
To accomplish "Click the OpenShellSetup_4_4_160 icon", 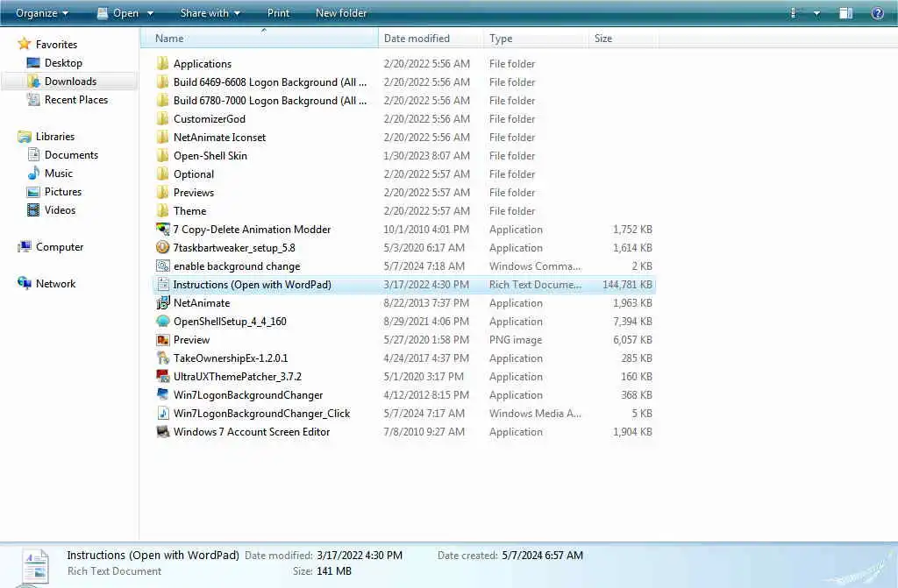I will [162, 321].
